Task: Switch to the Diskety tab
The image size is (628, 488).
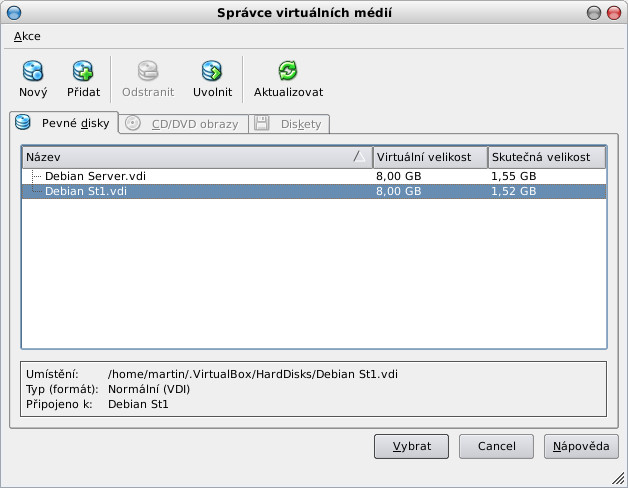Action: (300, 124)
